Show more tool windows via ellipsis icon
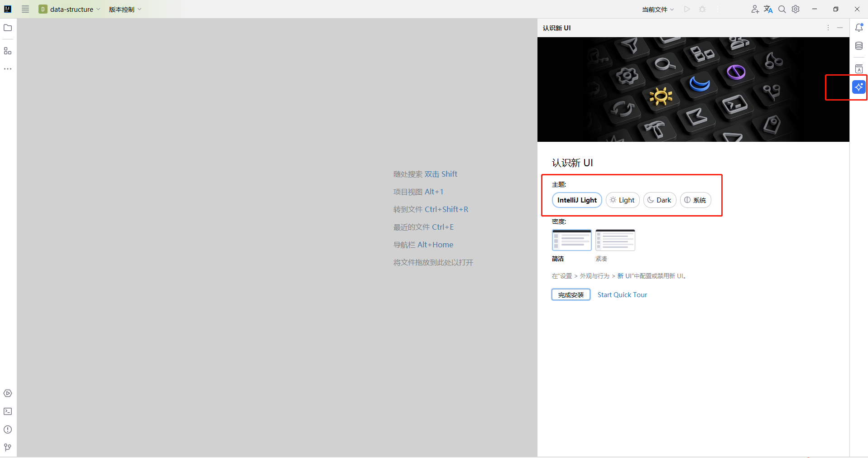Screen dimensions: 868x458 [7, 69]
